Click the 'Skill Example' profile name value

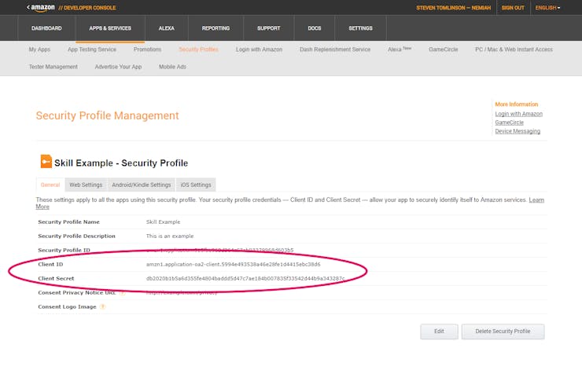[x=163, y=222]
